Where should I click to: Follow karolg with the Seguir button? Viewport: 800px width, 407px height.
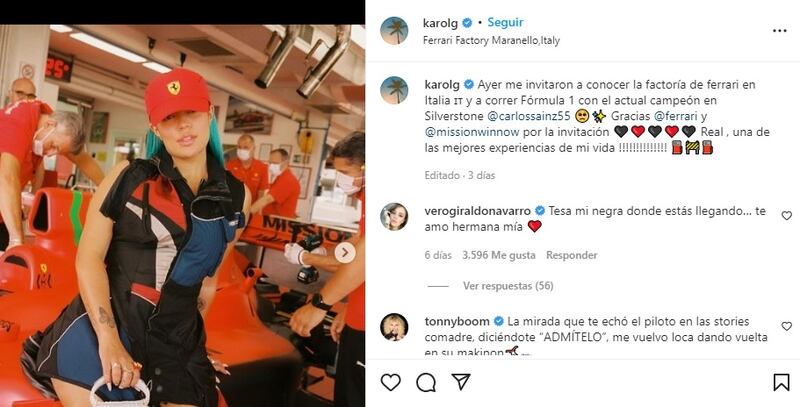click(x=505, y=22)
